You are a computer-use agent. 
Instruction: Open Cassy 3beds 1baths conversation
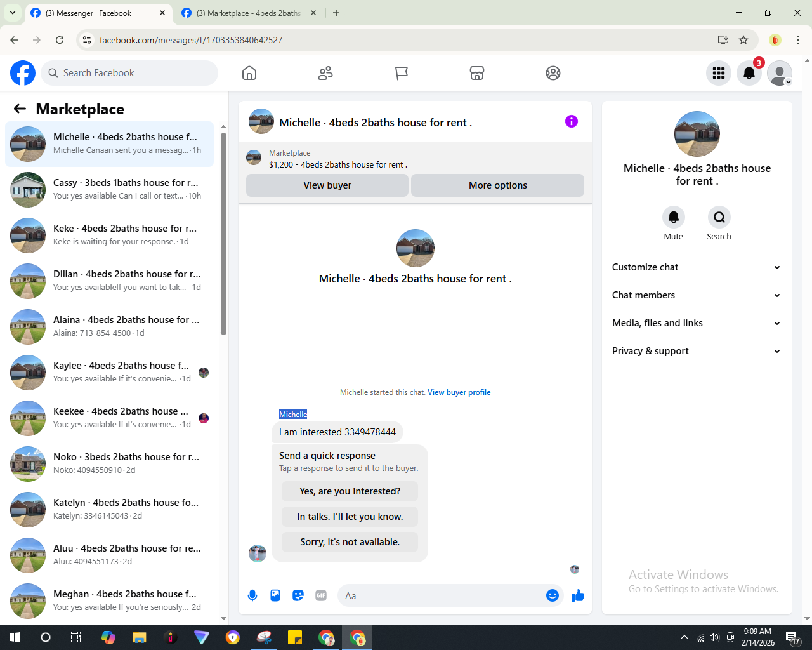(109, 190)
